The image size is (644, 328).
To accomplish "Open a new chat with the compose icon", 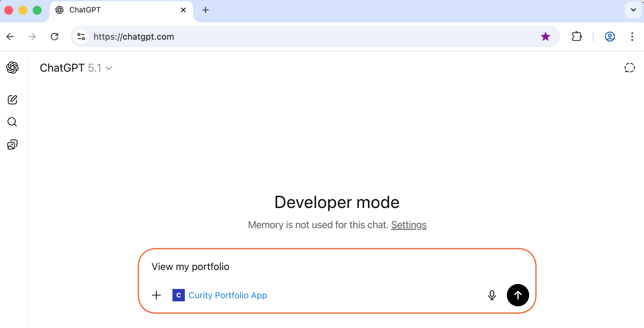I will pyautogui.click(x=12, y=100).
